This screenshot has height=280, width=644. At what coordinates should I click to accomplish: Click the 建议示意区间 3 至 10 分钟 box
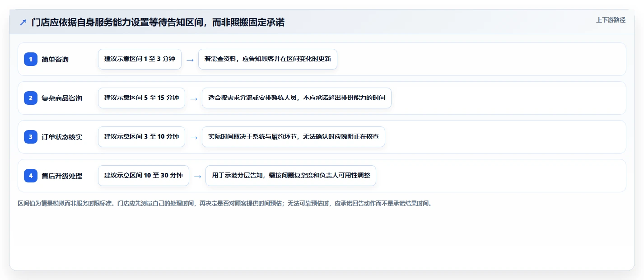coord(141,137)
